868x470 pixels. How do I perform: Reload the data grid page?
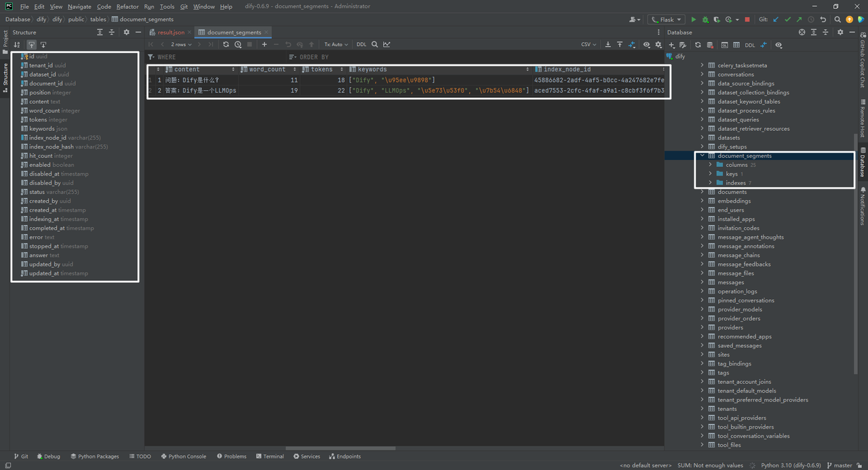tap(226, 44)
